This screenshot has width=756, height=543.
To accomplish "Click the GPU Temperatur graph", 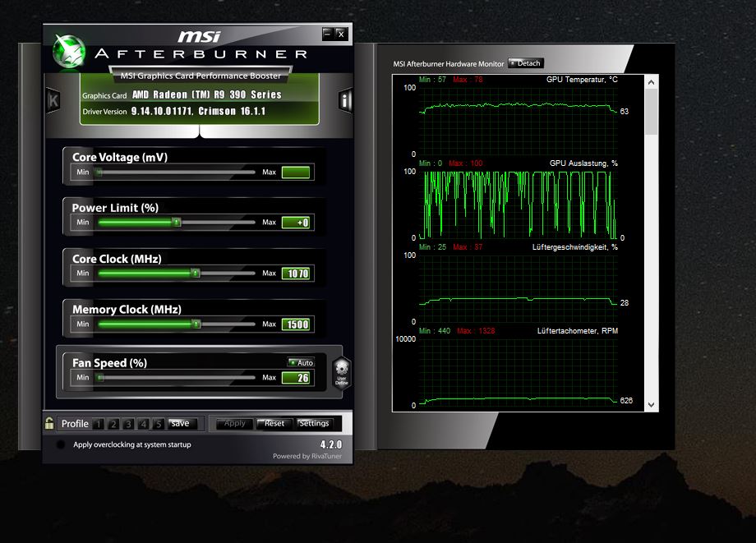I will point(519,121).
